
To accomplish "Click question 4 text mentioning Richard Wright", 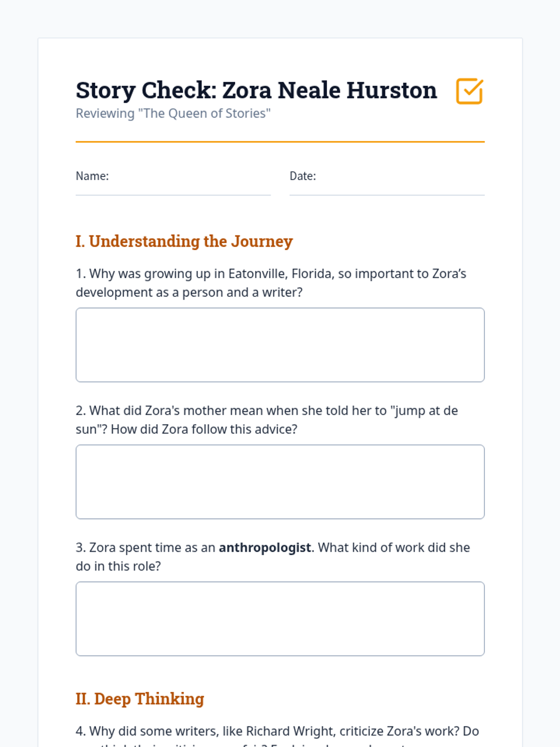I will pos(277,731).
